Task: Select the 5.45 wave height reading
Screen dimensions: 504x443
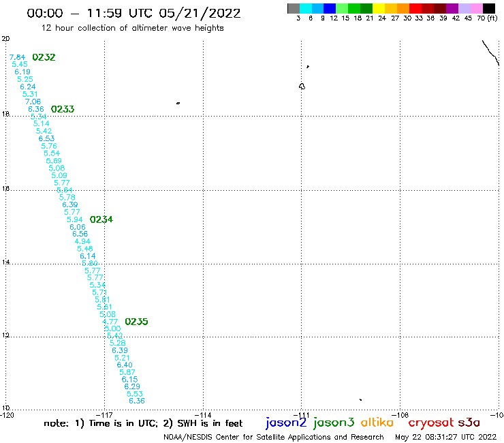Action: [x=20, y=64]
